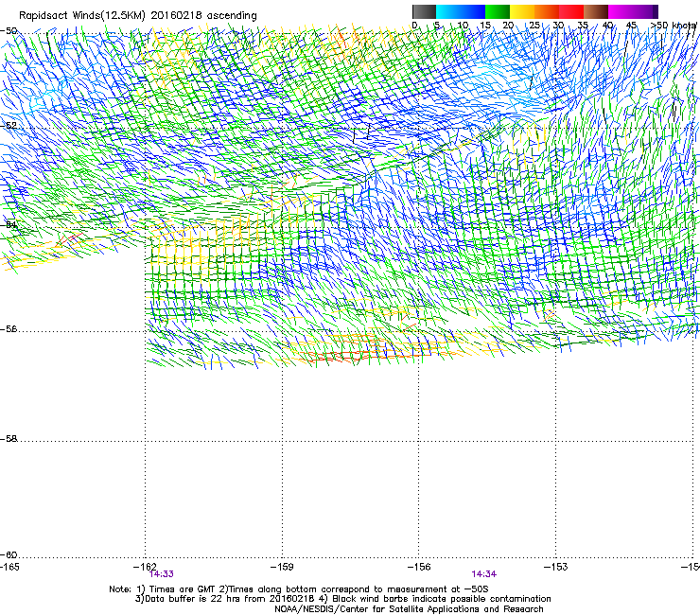Click the purple 14:33 time stamp
The height and width of the screenshot is (615, 700).
point(162,574)
